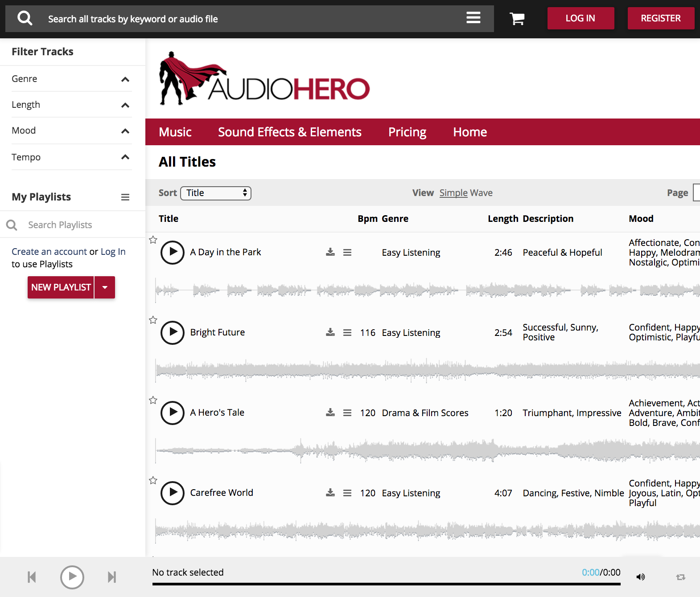Viewport: 700px width, 597px height.
Task: Star the track A Hero's Tale
Action: point(153,400)
